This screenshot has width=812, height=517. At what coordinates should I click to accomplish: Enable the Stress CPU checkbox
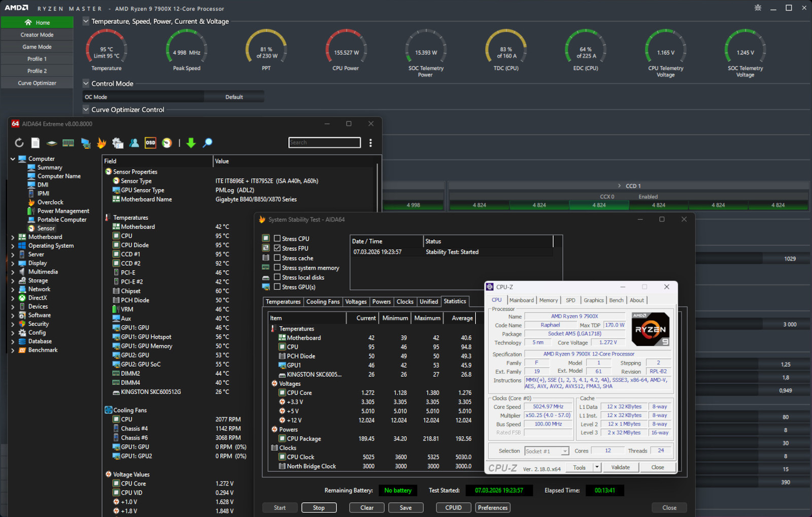[277, 238]
